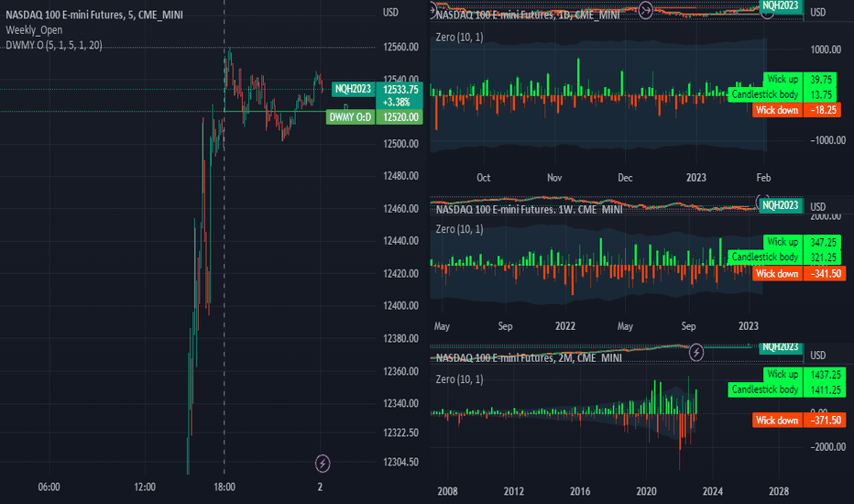Image resolution: width=854 pixels, height=504 pixels.
Task: Open the 5-minute NASDAQ 100 E-mini Futures title
Action: 94,15
